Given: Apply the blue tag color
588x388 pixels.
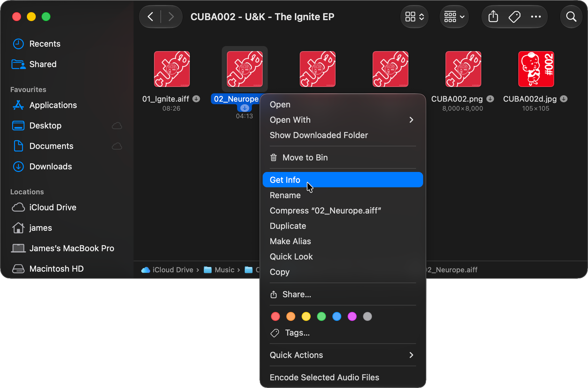Looking at the screenshot, I should click(337, 316).
